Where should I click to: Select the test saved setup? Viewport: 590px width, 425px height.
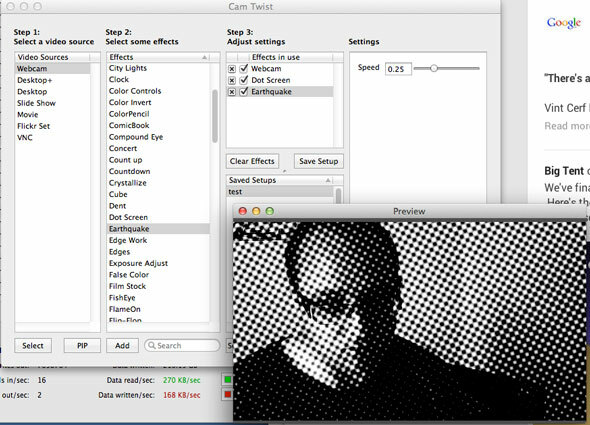pyautogui.click(x=280, y=192)
